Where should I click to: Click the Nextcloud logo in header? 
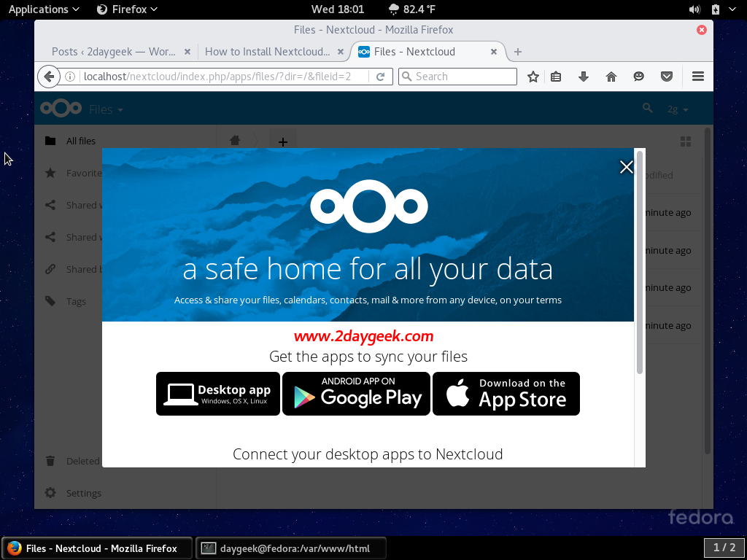pos(61,109)
